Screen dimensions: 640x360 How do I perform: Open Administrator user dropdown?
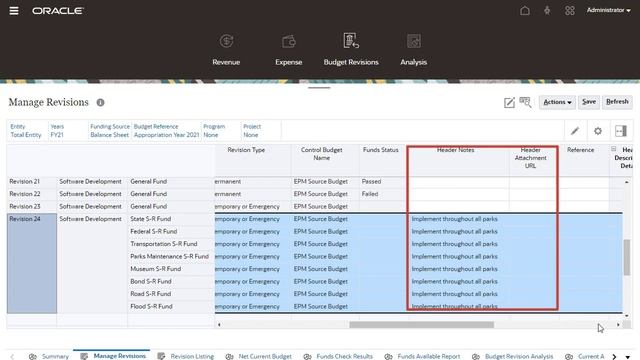click(x=608, y=10)
